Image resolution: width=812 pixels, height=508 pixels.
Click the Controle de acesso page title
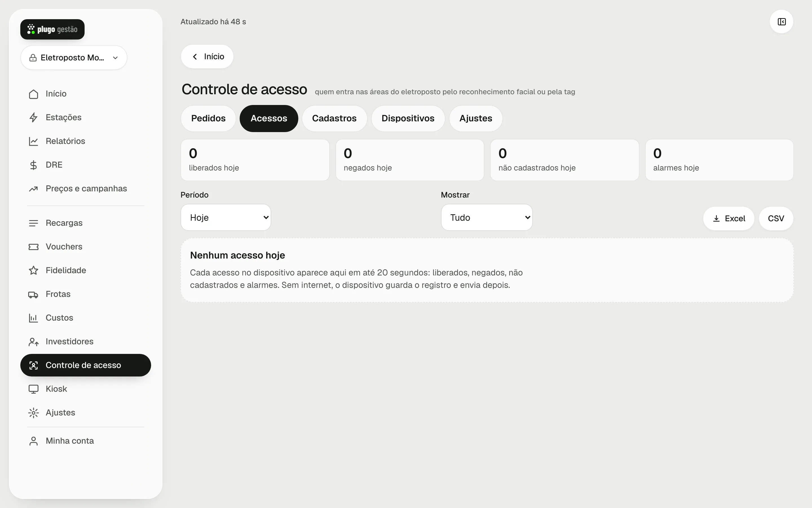coord(244,89)
